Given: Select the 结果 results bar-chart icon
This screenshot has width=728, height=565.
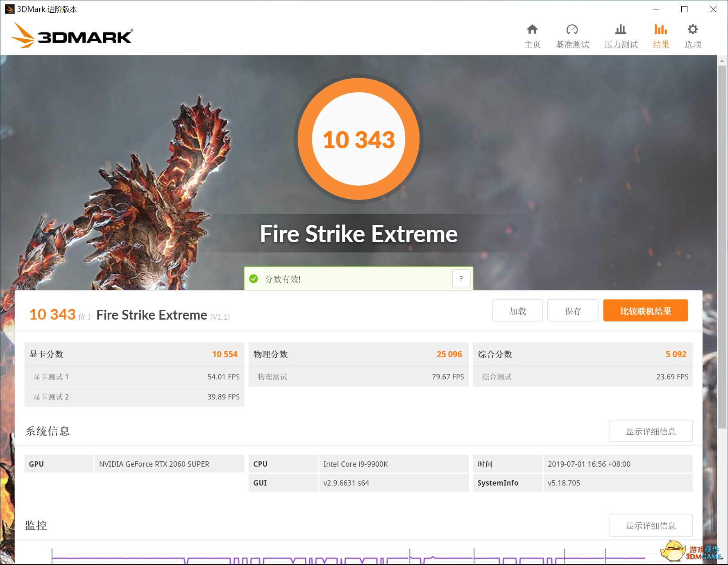Looking at the screenshot, I should [661, 29].
